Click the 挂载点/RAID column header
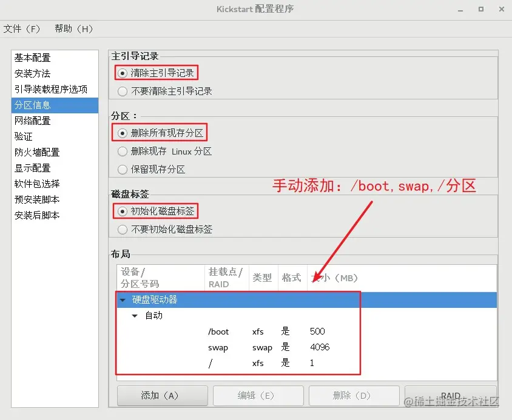The image size is (512, 420). [227, 278]
